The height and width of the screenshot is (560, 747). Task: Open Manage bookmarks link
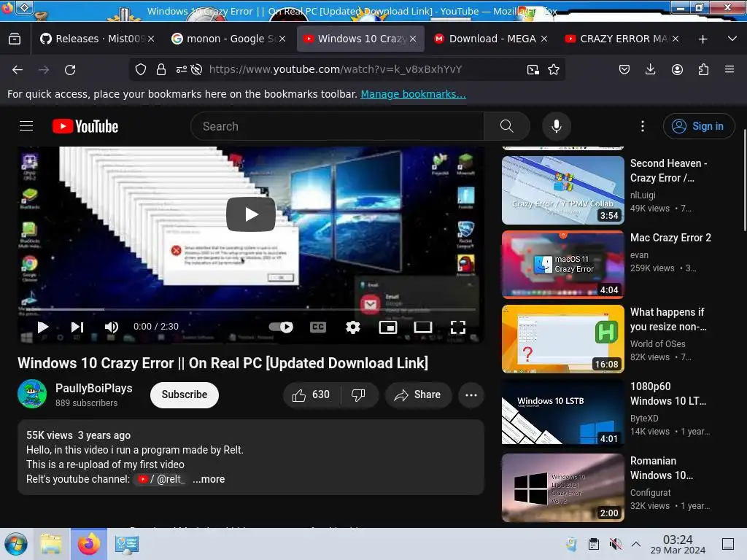pos(413,94)
